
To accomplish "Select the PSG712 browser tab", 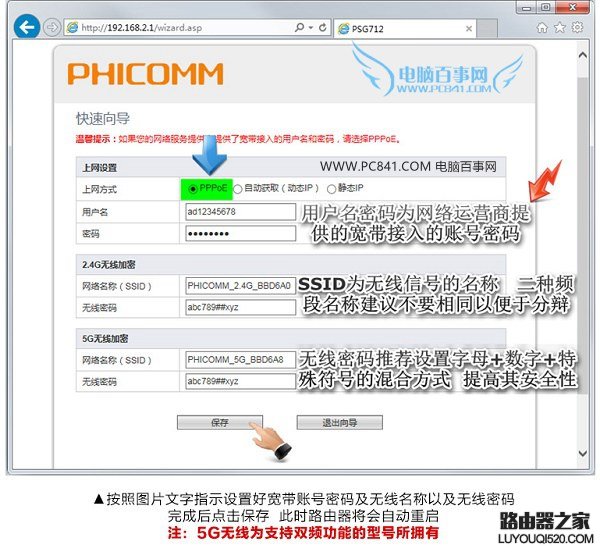I will (x=405, y=28).
